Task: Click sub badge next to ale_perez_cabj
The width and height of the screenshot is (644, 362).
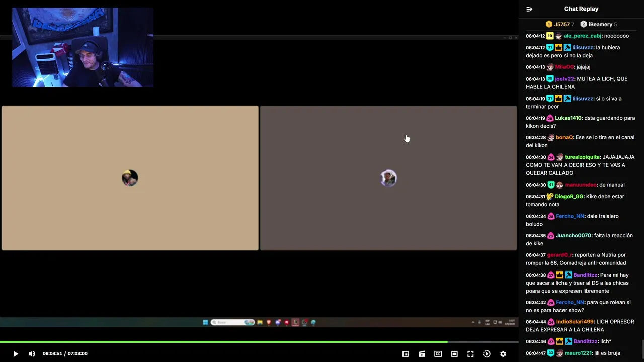Action: coord(550,36)
